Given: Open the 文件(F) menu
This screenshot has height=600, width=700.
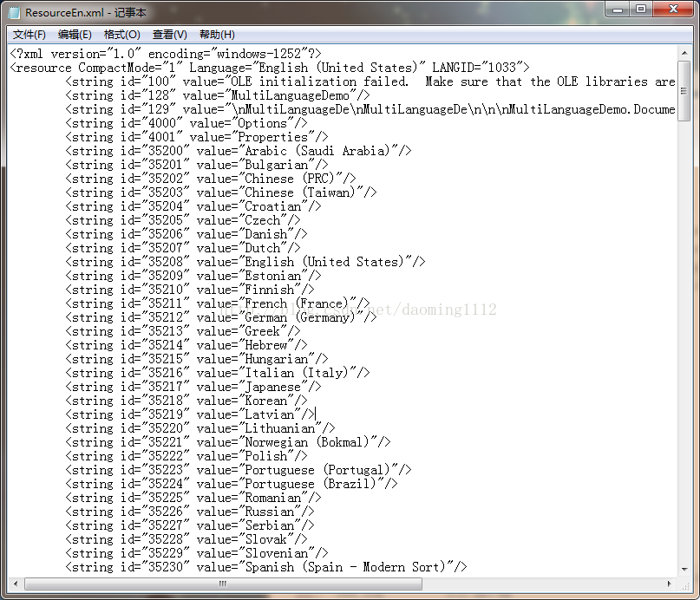Looking at the screenshot, I should [29, 35].
